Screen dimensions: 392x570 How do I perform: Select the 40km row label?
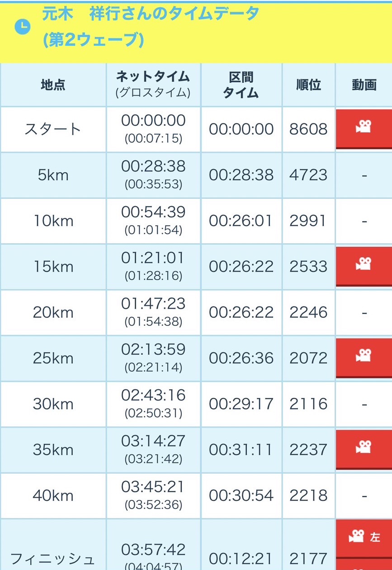(53, 495)
